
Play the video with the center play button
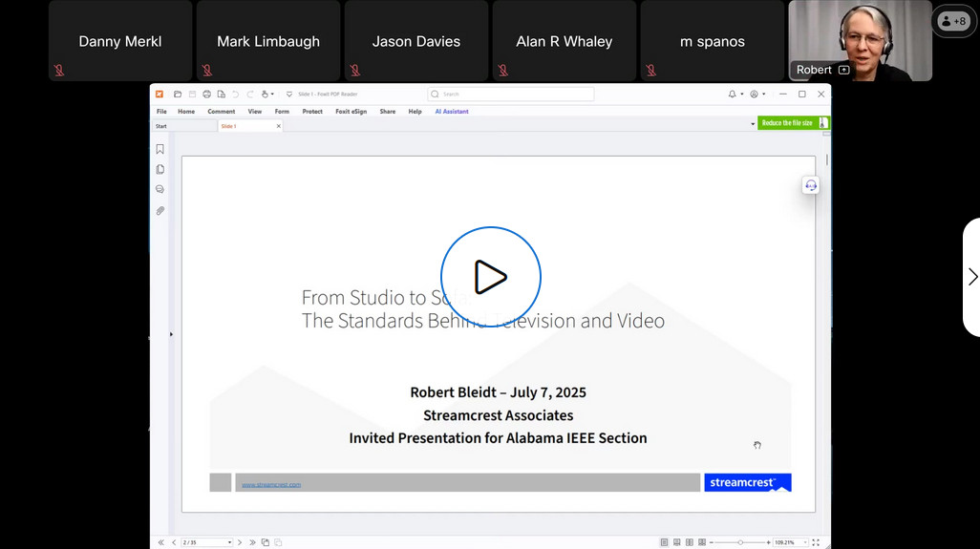point(490,277)
